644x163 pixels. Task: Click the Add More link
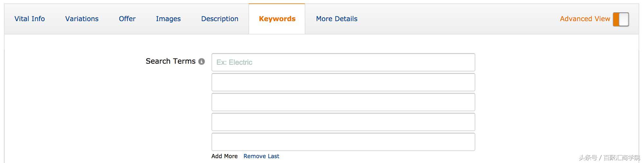click(224, 156)
